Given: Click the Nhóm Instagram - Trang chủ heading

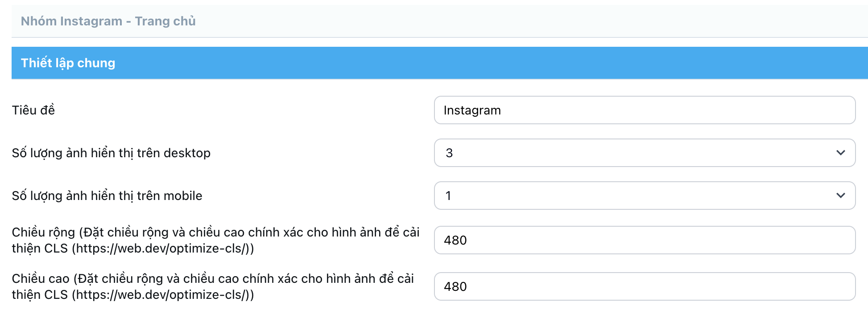Looking at the screenshot, I should pos(108,21).
